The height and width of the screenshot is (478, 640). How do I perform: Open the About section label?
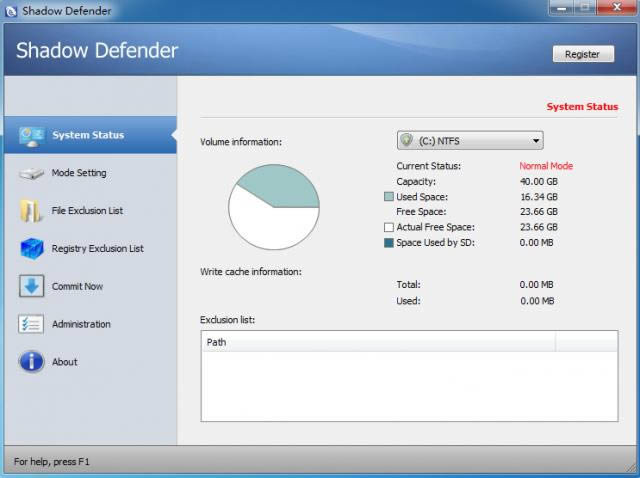coord(64,362)
